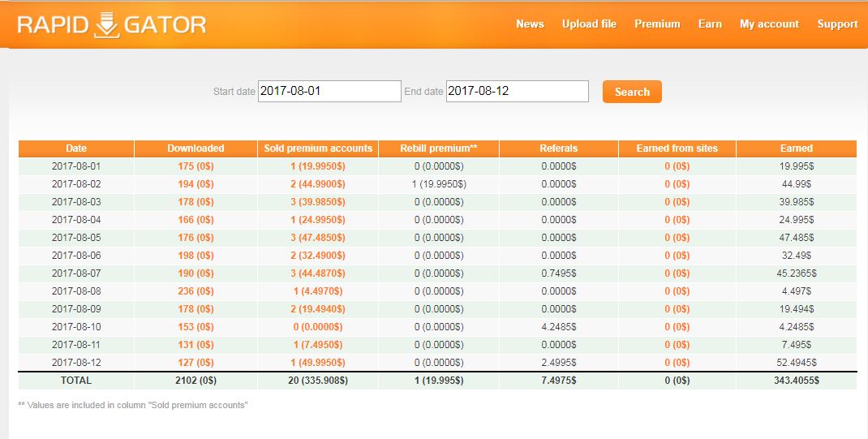868x439 pixels.
Task: Go to Upload file page
Action: (589, 24)
